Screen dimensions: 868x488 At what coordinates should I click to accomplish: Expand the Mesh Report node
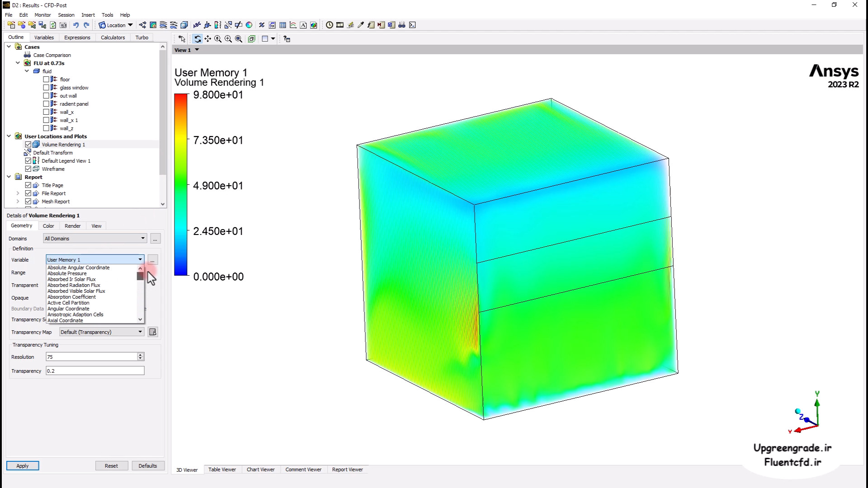18,201
